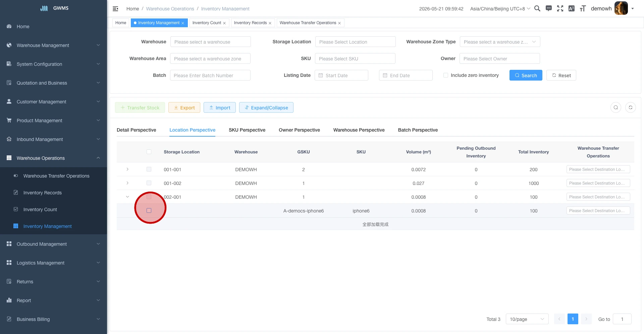Image resolution: width=644 pixels, height=334 pixels.
Task: Switch to Owner Perspective tab
Action: tap(299, 130)
